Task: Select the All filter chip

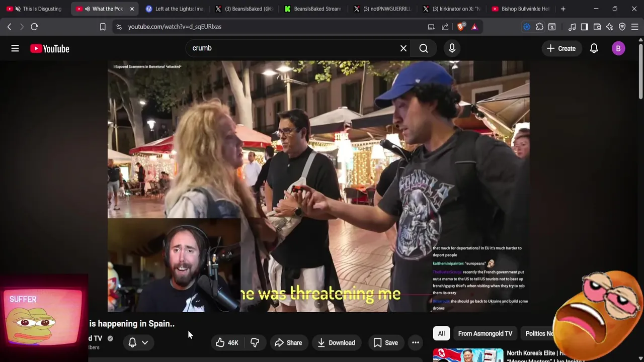Action: click(x=441, y=333)
